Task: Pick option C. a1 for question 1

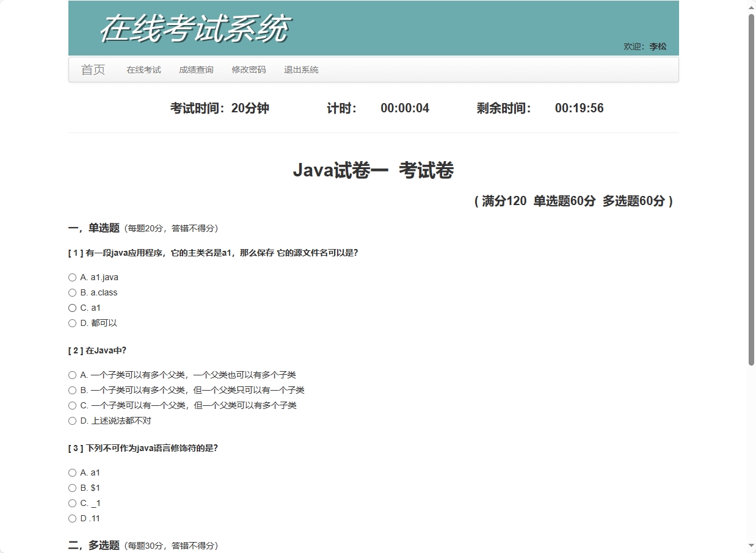Action: point(72,308)
